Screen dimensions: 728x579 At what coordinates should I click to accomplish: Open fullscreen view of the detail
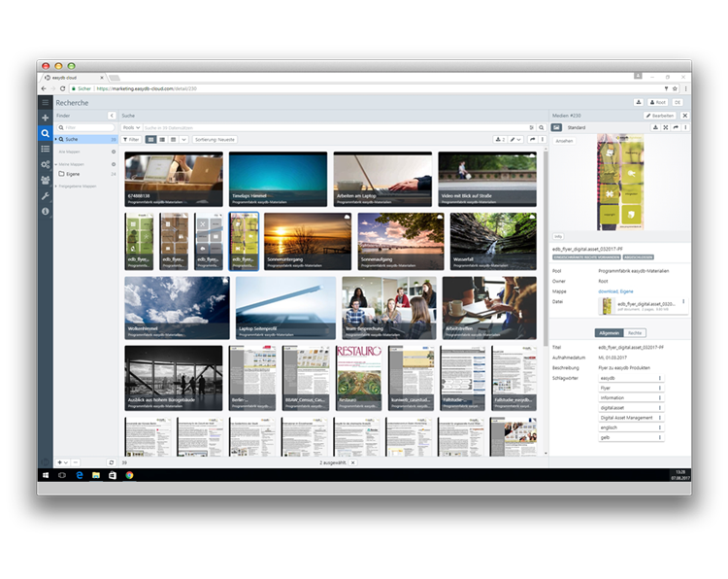666,127
